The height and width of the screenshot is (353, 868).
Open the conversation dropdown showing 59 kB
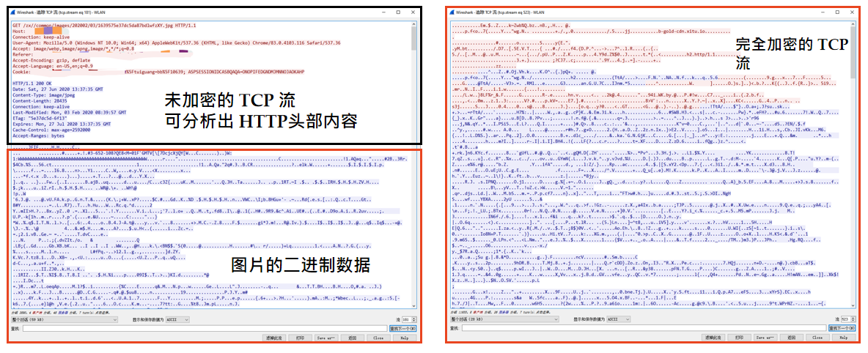coord(65,319)
